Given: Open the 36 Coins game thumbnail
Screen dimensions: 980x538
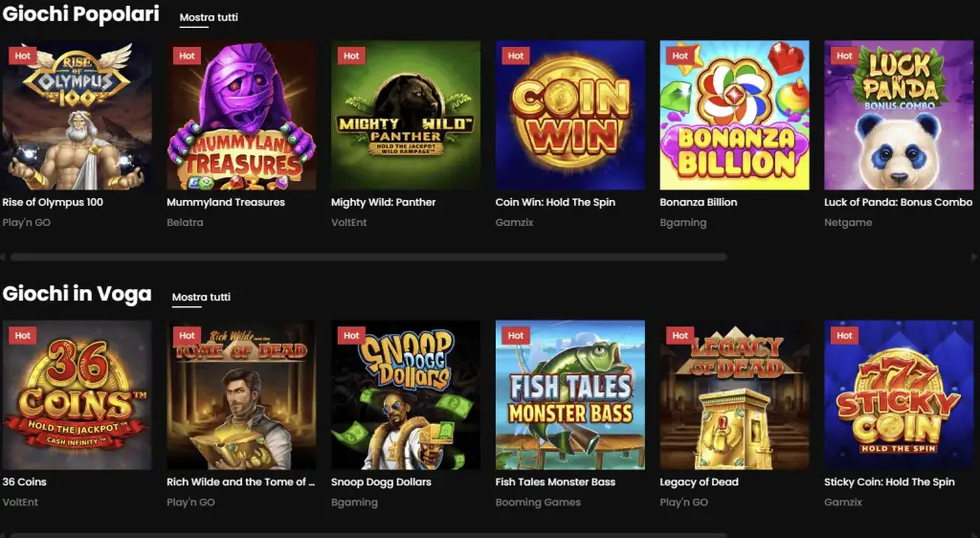Looking at the screenshot, I should tap(77, 394).
